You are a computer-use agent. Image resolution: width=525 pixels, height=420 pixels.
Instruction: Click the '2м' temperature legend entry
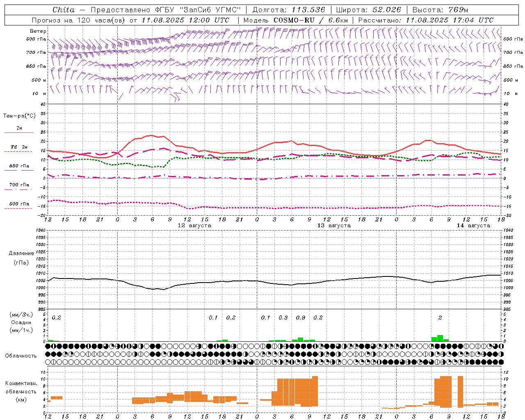click(x=19, y=128)
